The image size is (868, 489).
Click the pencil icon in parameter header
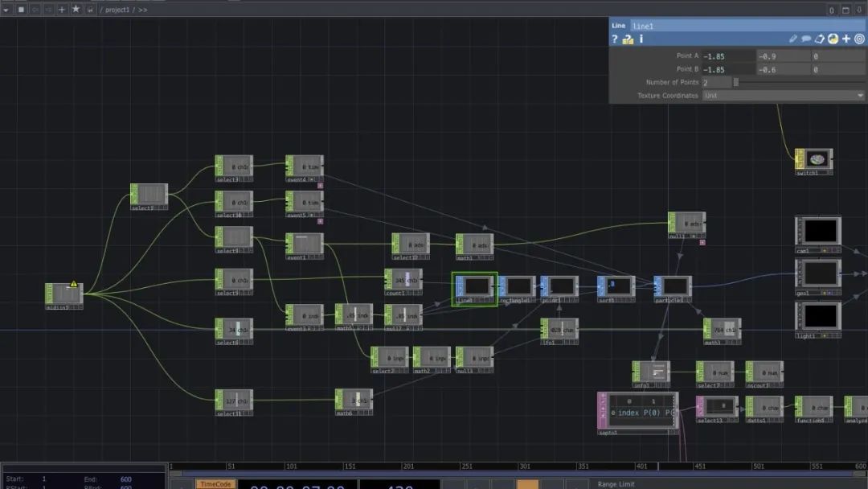pyautogui.click(x=793, y=39)
